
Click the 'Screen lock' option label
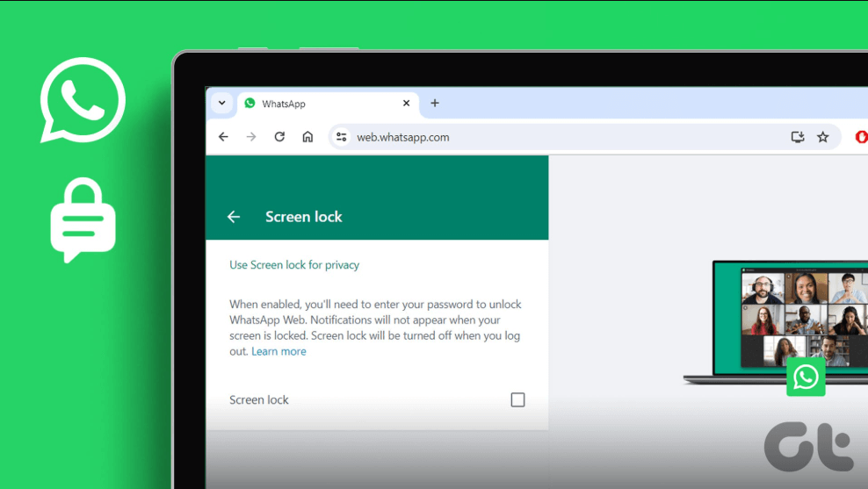[259, 399]
